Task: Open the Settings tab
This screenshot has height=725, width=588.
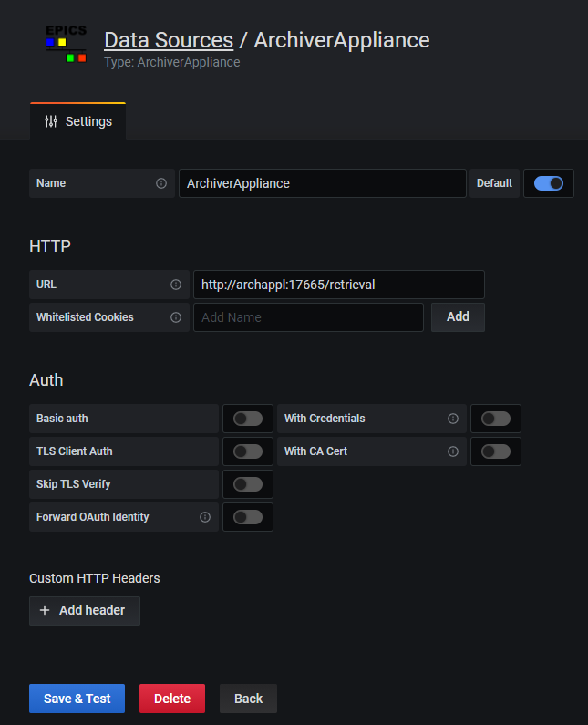Action: click(x=78, y=121)
